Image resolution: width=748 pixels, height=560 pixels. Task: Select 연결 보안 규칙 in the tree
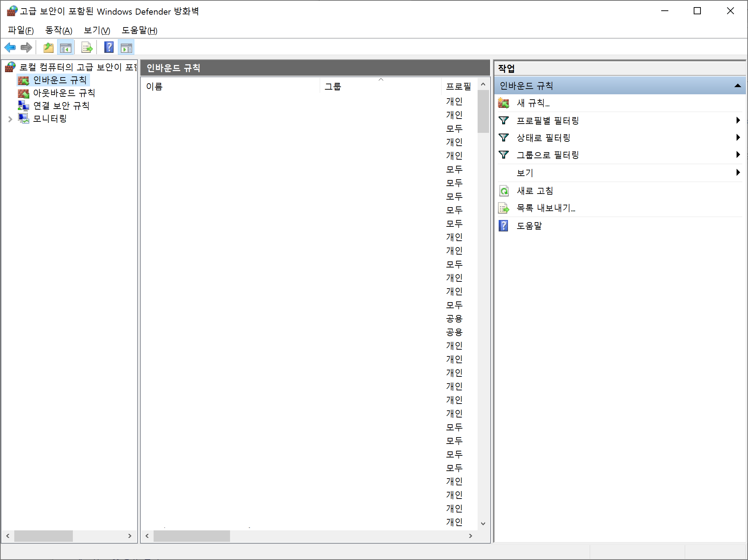pyautogui.click(x=61, y=106)
